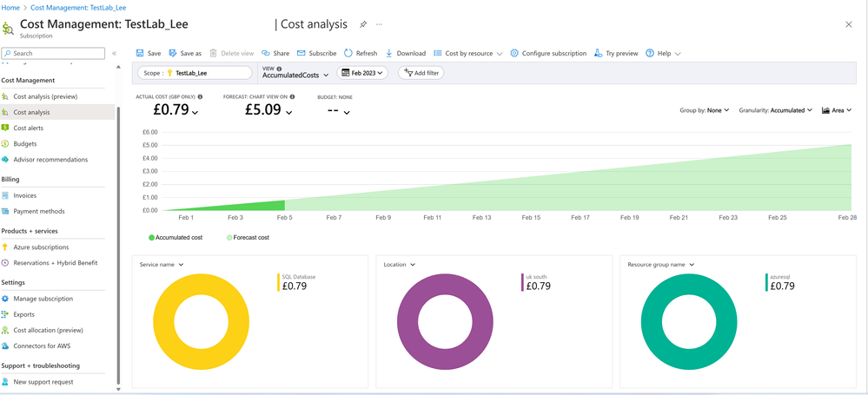Click the Cost Management subscription header icon
Screen dimensions: 868x395
[x=9, y=28]
